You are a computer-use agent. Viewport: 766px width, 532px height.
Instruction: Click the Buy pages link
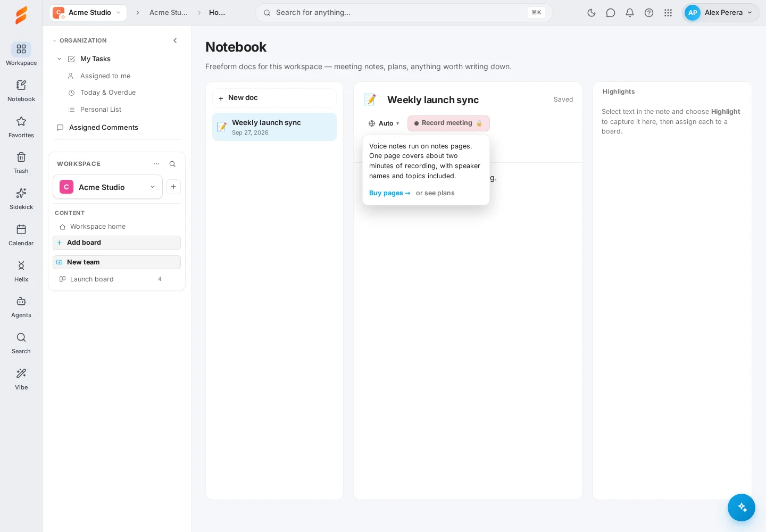[390, 193]
